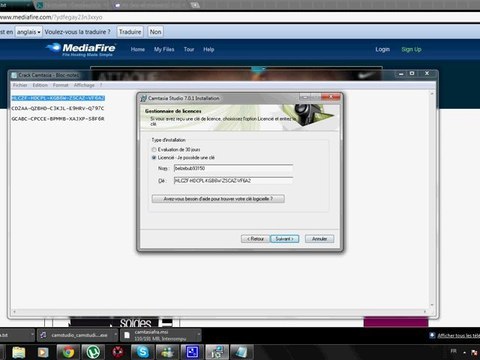Switch to Notepad via taskbar icon
Viewport: 480px width, 360px height.
pyautogui.click(x=241, y=352)
